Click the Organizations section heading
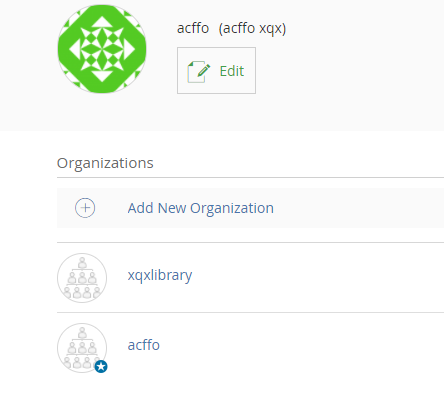The image size is (444, 396). coord(105,163)
